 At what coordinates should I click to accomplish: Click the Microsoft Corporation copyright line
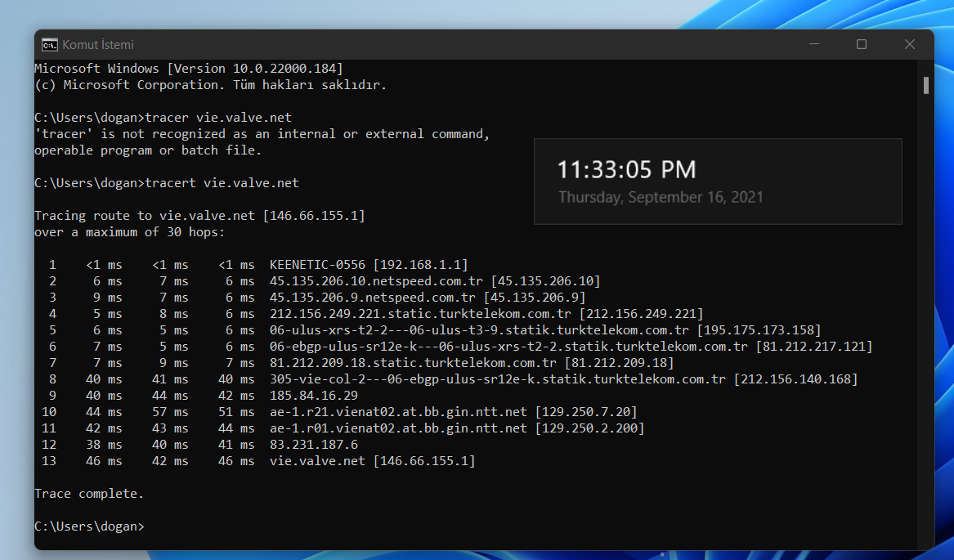[211, 84]
